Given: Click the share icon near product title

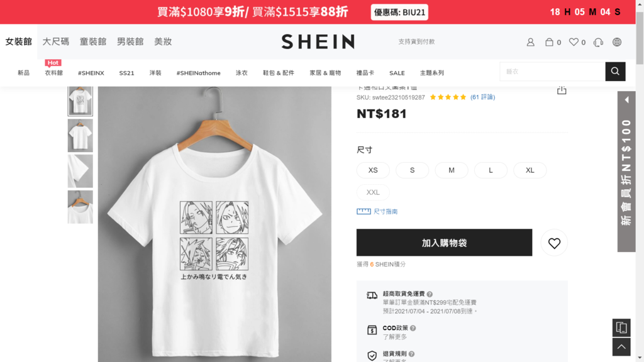Looking at the screenshot, I should (x=562, y=90).
